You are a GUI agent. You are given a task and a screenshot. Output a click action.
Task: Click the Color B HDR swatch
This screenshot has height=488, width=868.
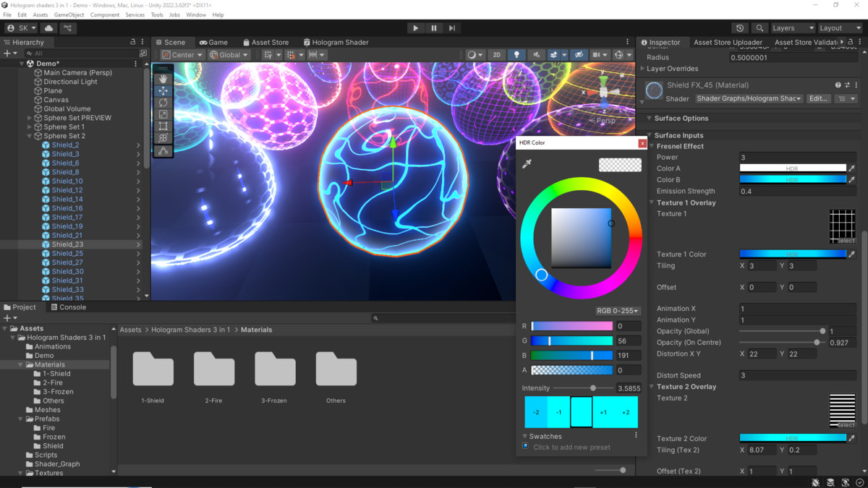tap(793, 179)
